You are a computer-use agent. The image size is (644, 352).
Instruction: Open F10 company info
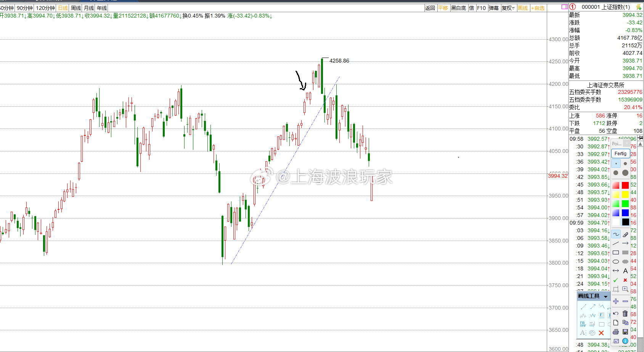point(482,8)
